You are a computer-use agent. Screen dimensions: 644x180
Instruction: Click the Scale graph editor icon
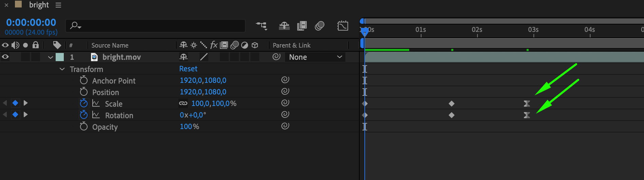[x=96, y=104]
